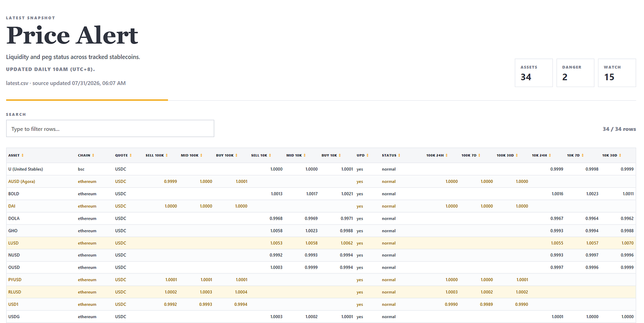Sort by QUOTE column sort icon

[x=131, y=156]
